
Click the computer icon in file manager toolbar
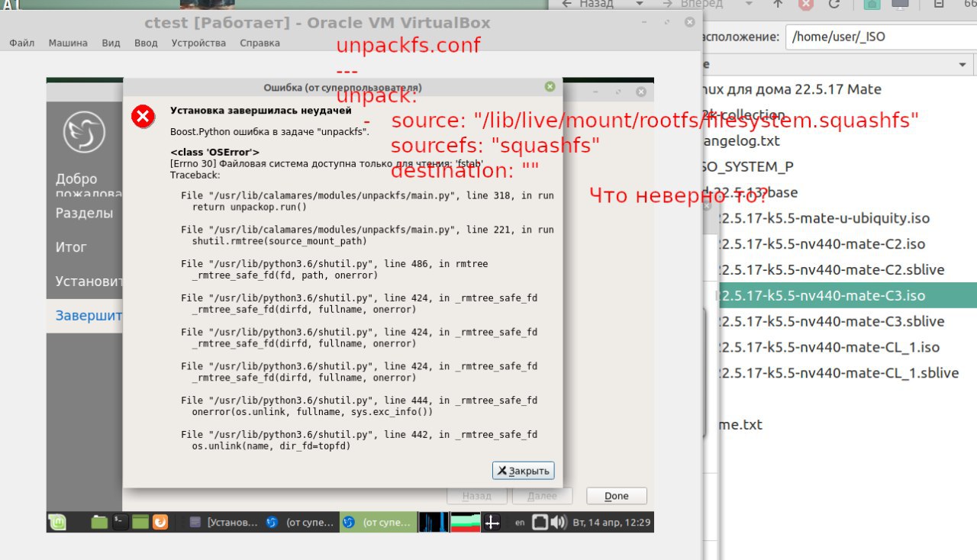pyautogui.click(x=901, y=4)
